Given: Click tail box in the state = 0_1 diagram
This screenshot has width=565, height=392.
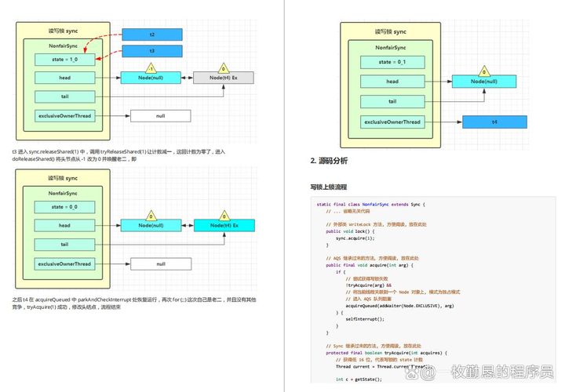Looking at the screenshot, I should click(x=392, y=101).
